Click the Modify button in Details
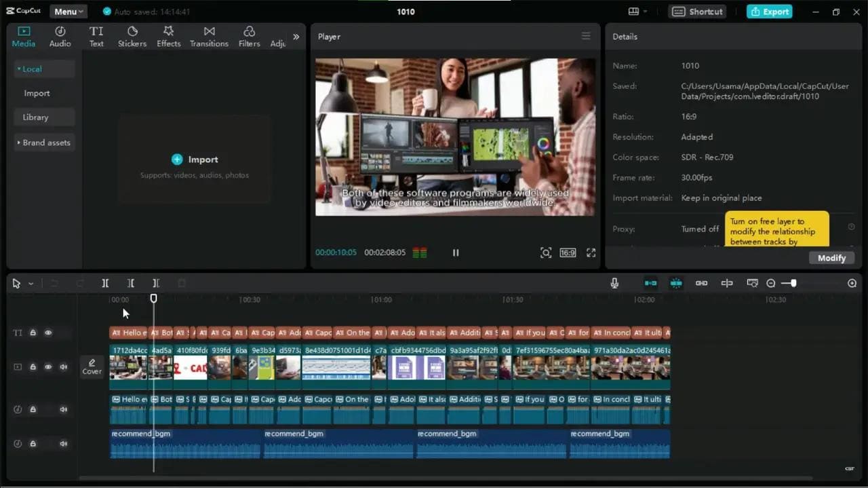868x488 pixels. (x=831, y=258)
